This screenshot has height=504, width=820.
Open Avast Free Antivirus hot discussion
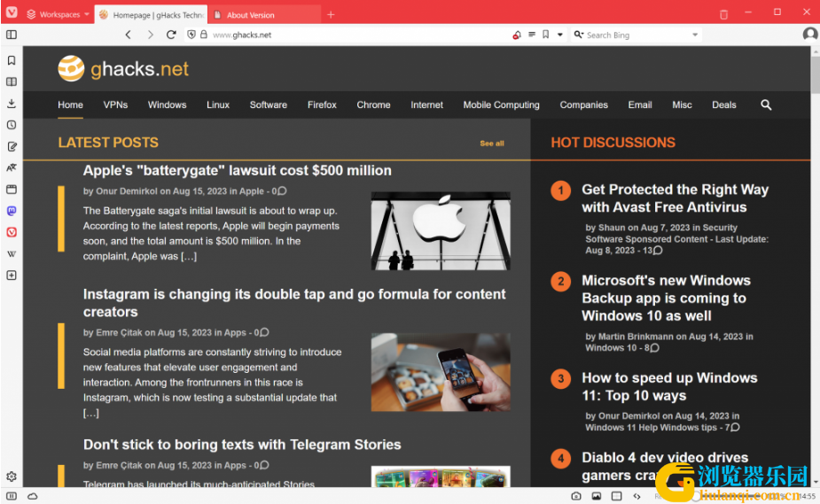[676, 198]
